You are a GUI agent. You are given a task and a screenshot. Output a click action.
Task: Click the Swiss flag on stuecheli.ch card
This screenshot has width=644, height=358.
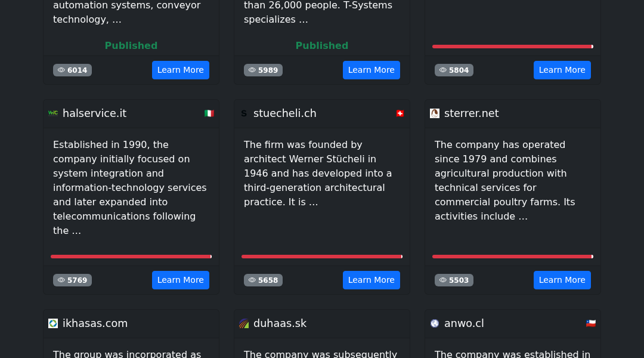400,113
